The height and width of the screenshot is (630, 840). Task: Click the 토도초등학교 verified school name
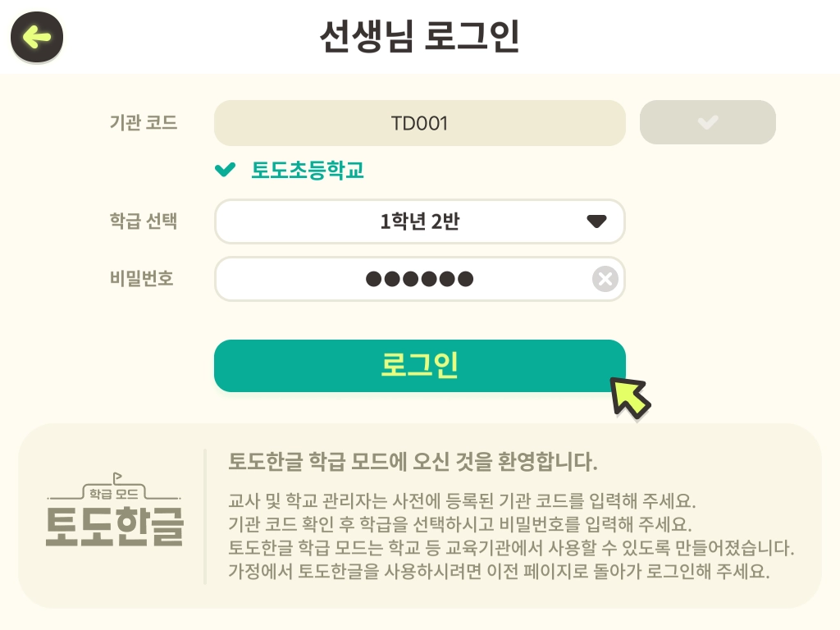[308, 171]
